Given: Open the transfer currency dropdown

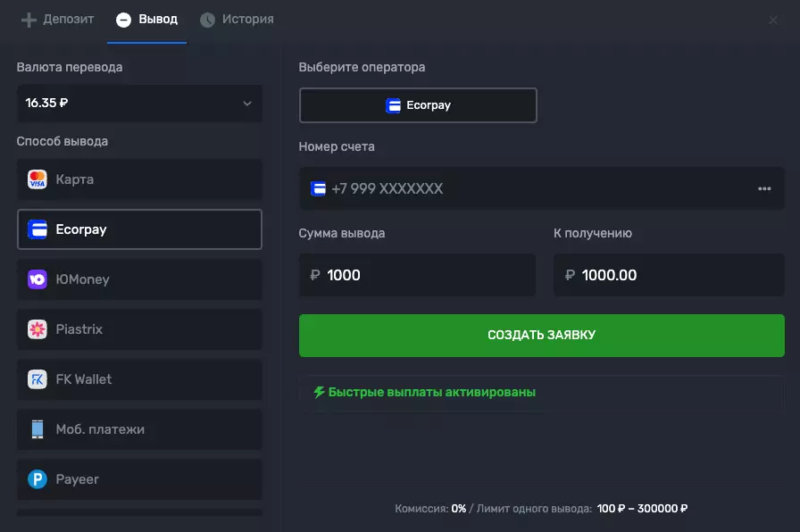Looking at the screenshot, I should pos(139,103).
